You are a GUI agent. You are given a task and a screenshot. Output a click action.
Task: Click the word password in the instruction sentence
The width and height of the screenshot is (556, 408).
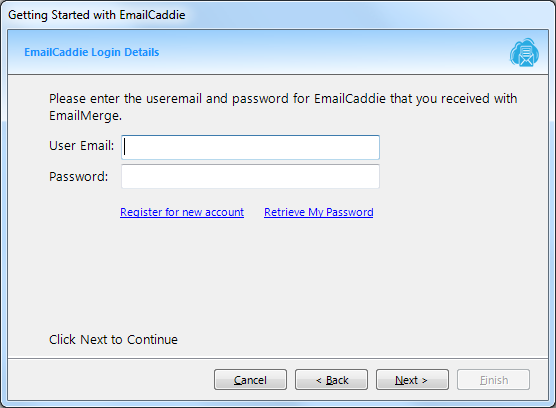[260, 99]
